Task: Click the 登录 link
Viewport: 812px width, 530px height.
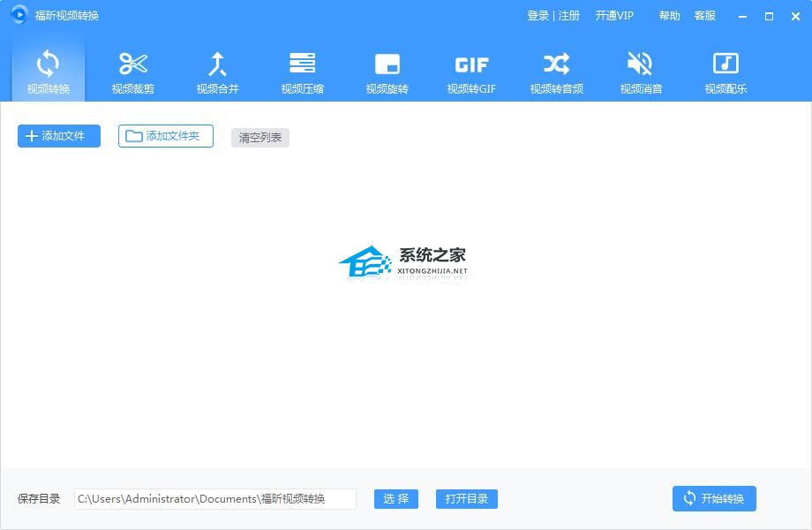Action: (538, 16)
